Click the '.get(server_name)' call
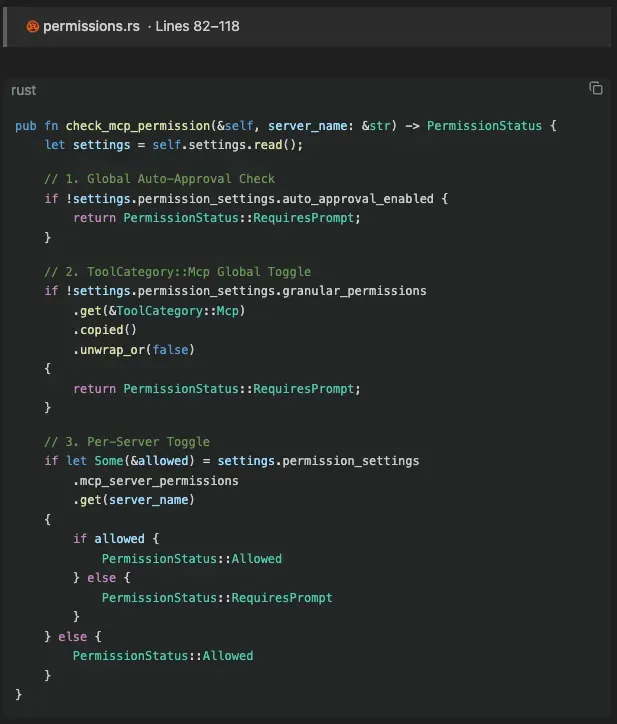 (134, 500)
